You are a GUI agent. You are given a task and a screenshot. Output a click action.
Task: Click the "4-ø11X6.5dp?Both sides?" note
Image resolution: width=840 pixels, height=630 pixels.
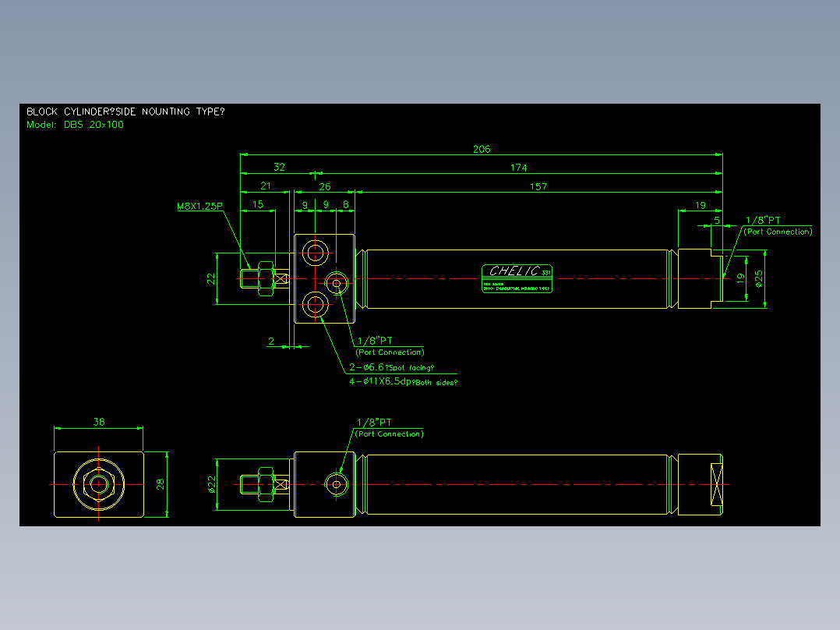[x=404, y=382]
